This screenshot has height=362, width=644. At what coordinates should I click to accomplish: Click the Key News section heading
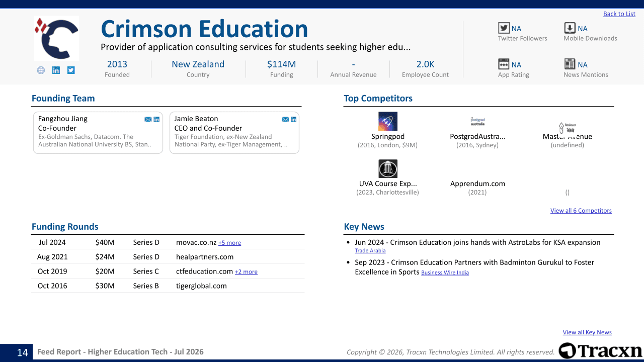click(x=364, y=227)
